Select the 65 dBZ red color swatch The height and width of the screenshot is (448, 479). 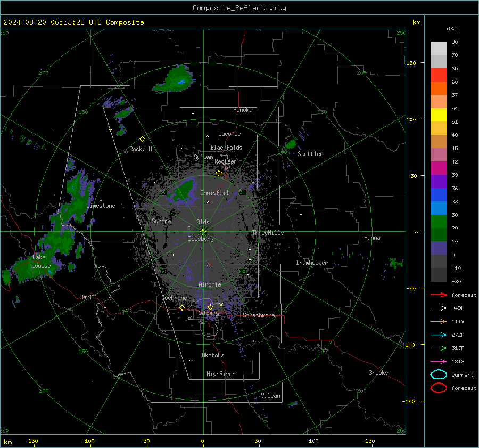(439, 75)
